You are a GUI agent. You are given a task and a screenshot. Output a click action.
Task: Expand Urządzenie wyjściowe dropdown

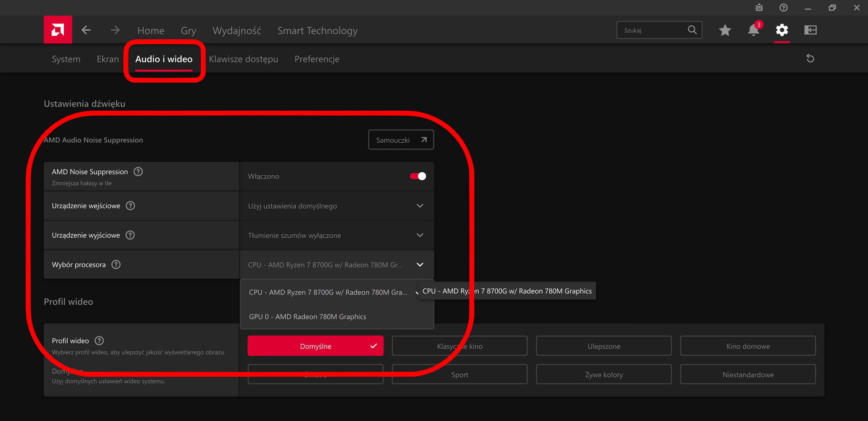[337, 235]
